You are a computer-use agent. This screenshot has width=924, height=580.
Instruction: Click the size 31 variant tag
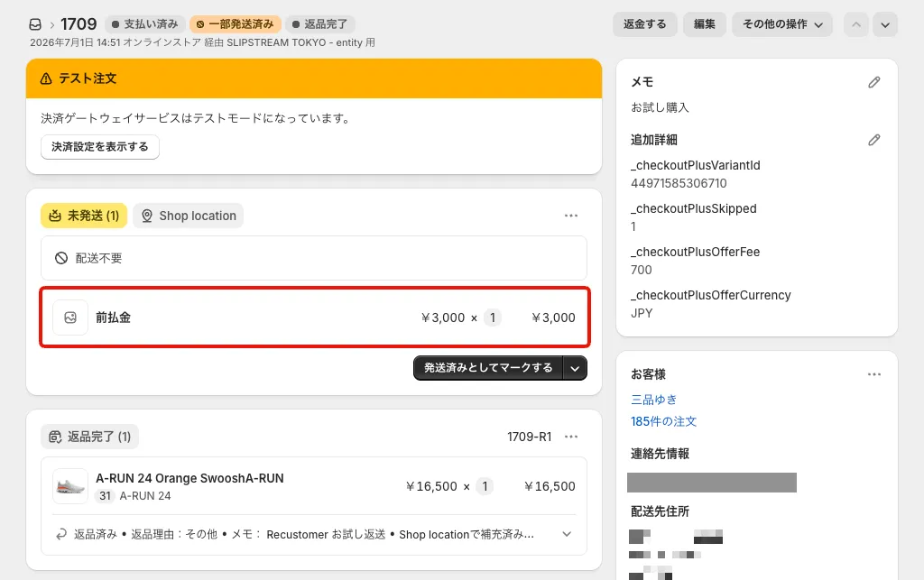point(105,496)
